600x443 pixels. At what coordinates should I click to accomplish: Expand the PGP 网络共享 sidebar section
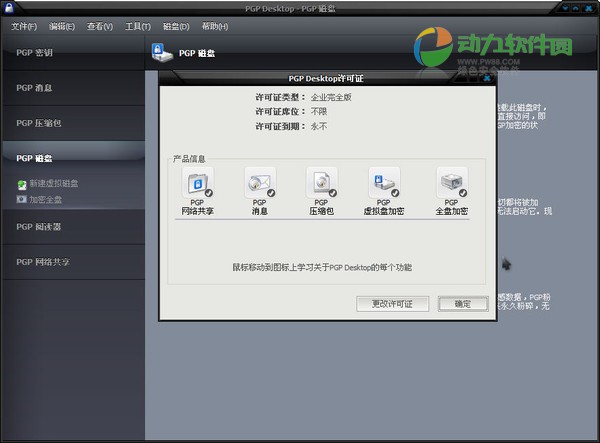click(x=72, y=262)
